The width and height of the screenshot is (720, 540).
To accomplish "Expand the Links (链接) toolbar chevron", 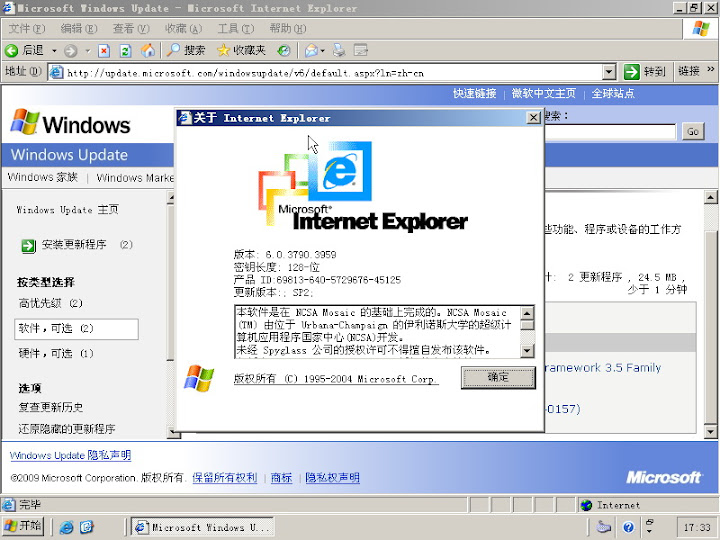I will (711, 70).
